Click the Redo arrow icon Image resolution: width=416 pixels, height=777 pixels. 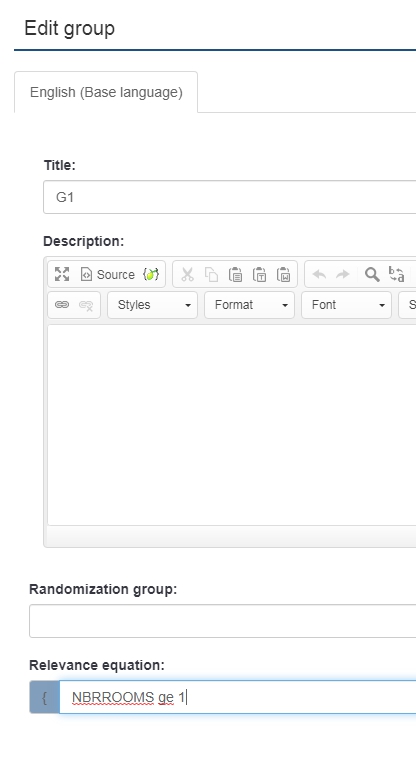(x=343, y=274)
